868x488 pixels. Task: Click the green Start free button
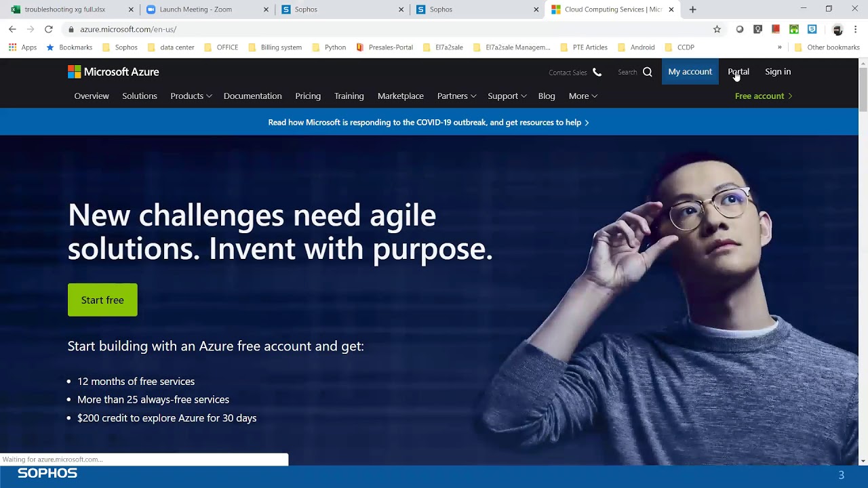102,300
